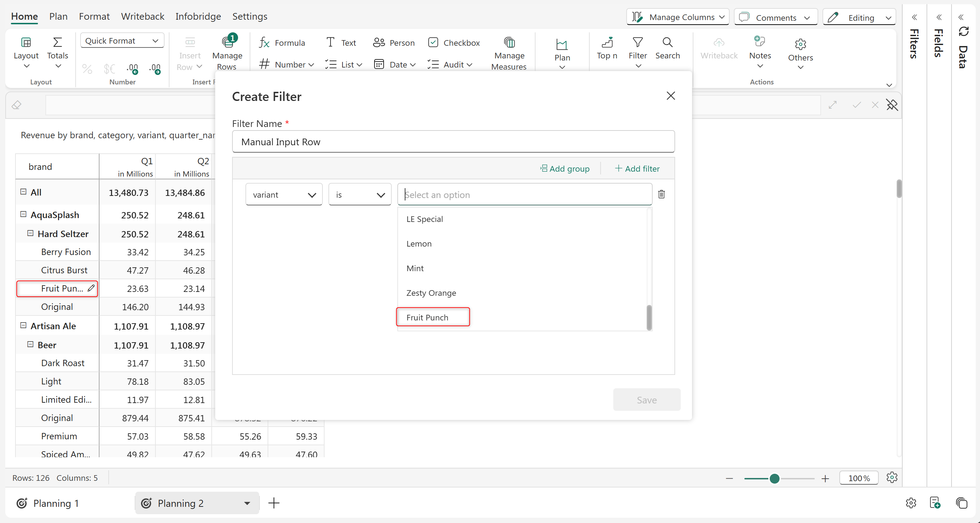The image size is (980, 523).
Task: Click the zoom slider handle
Action: click(x=774, y=478)
